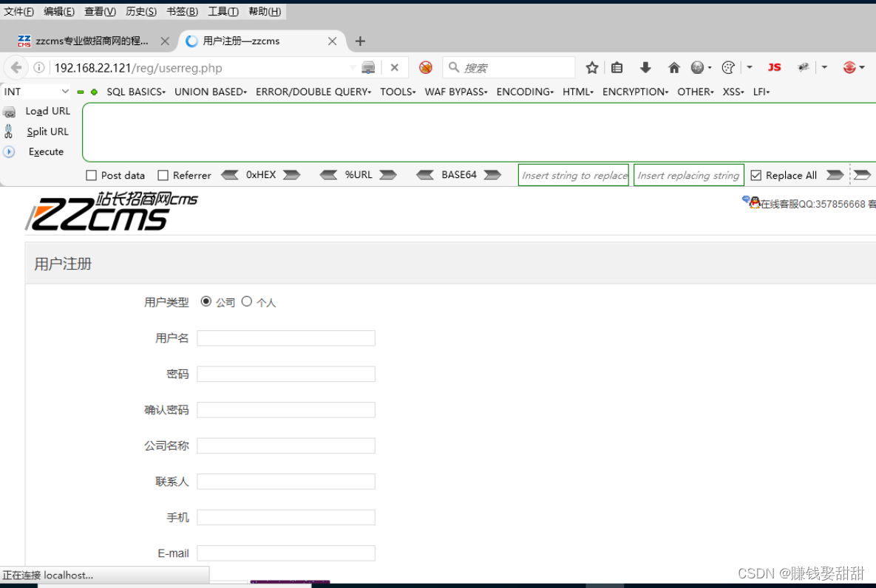The image size is (876, 588).
Task: Switch to the zzcms专业做招商网 tab
Action: point(92,41)
